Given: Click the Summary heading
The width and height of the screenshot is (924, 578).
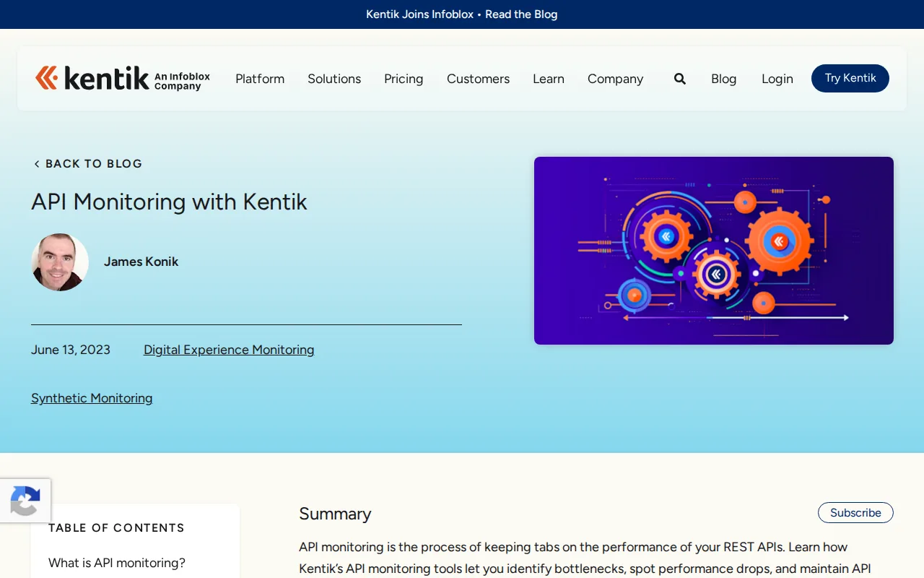Looking at the screenshot, I should [x=335, y=514].
